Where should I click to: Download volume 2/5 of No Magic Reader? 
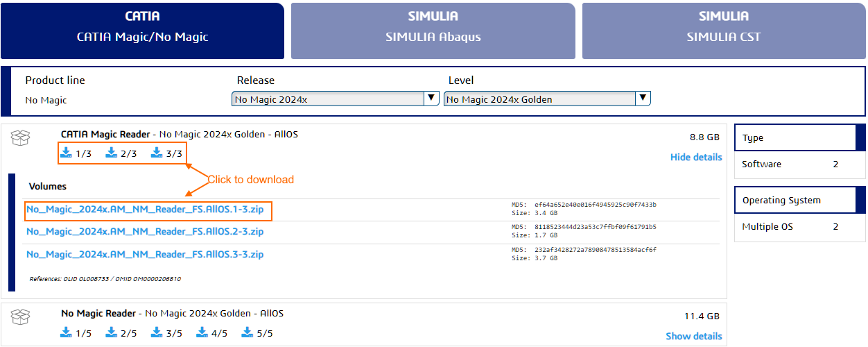(121, 333)
